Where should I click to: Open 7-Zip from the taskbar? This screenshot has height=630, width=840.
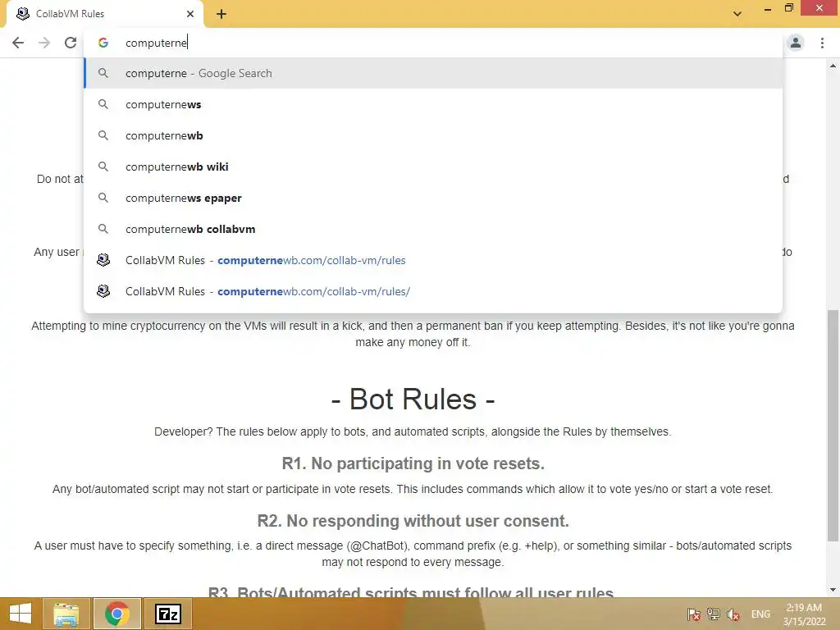pyautogui.click(x=168, y=614)
